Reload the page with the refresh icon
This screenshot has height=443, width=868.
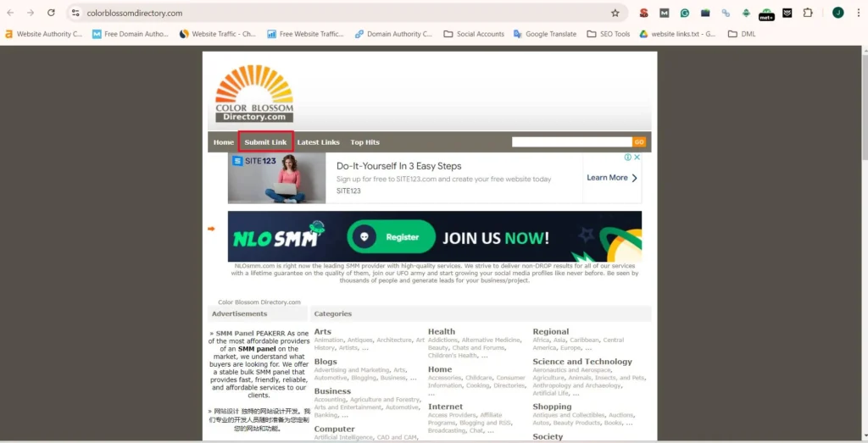[x=51, y=13]
